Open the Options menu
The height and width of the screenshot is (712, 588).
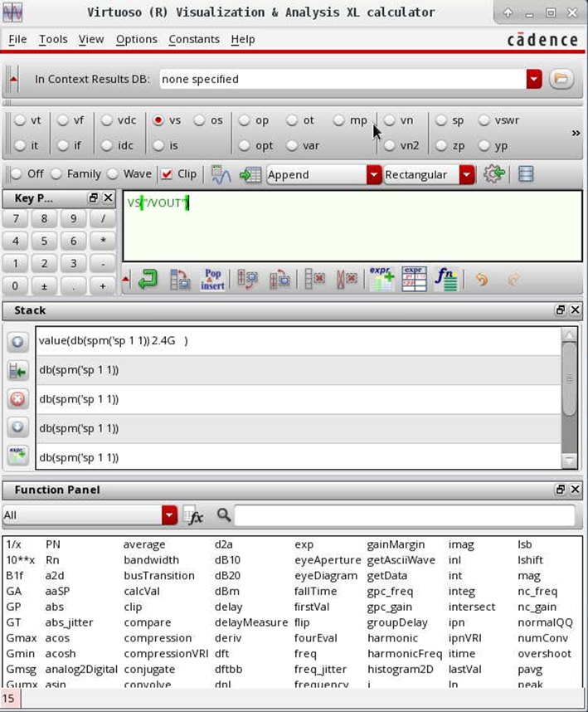coord(137,40)
